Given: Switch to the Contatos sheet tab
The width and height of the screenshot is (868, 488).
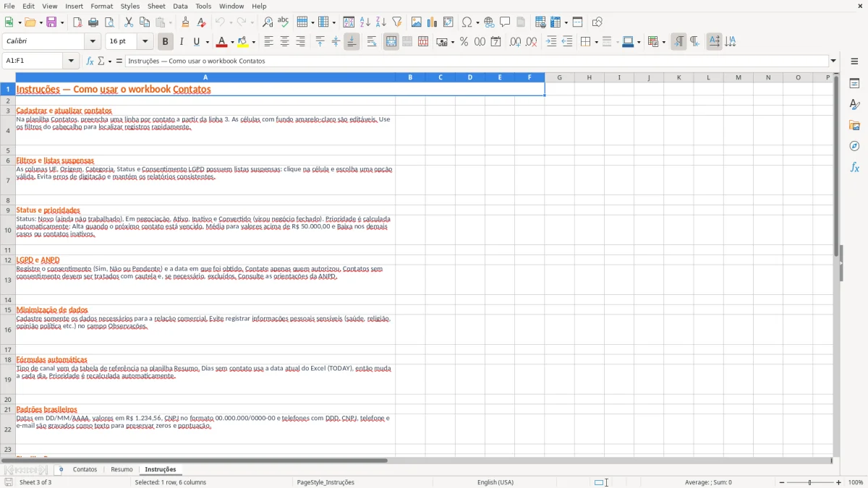Looking at the screenshot, I should 85,469.
